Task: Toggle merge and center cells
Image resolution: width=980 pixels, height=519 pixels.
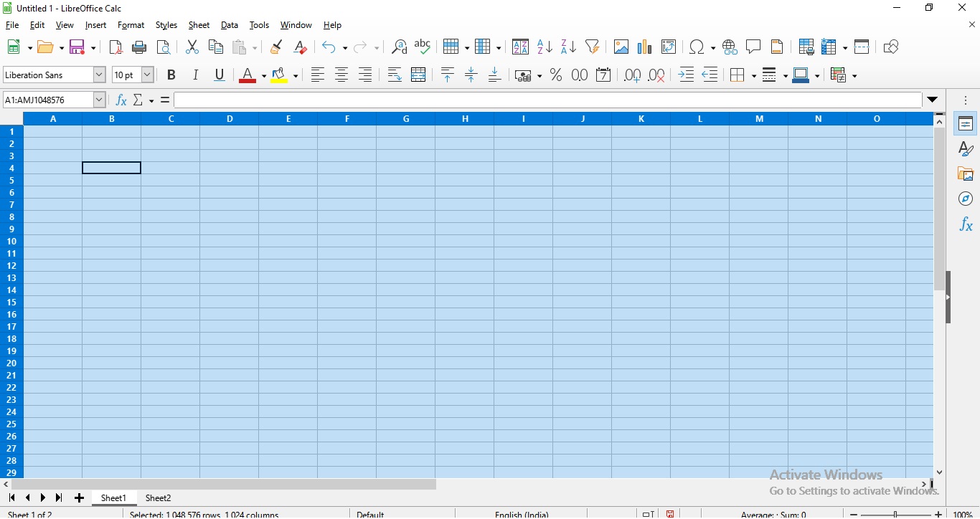Action: (x=418, y=75)
